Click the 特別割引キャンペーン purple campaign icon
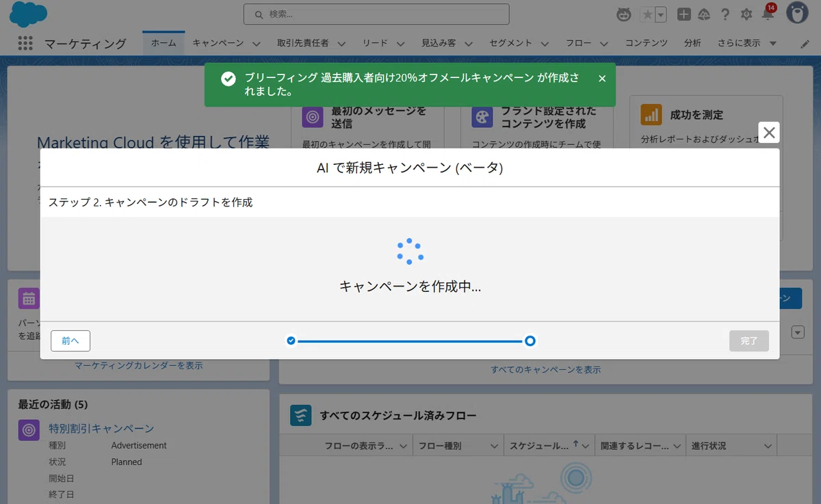The width and height of the screenshot is (821, 504). pyautogui.click(x=29, y=430)
